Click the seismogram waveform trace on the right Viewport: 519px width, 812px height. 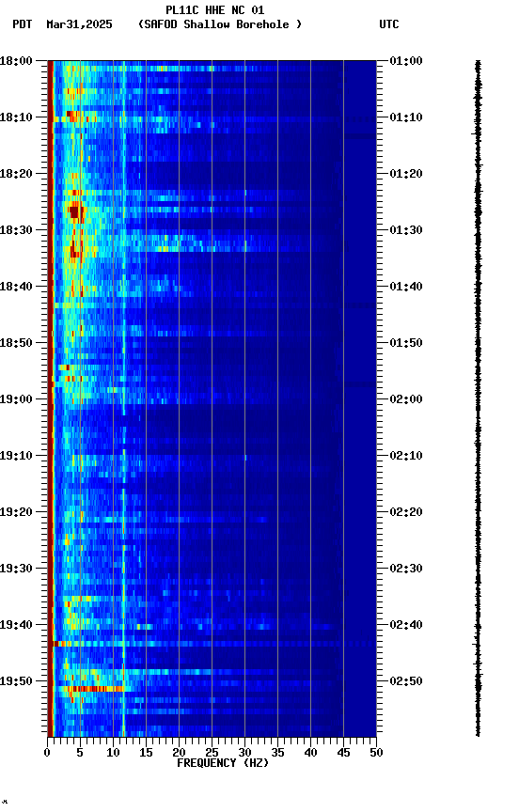click(478, 398)
